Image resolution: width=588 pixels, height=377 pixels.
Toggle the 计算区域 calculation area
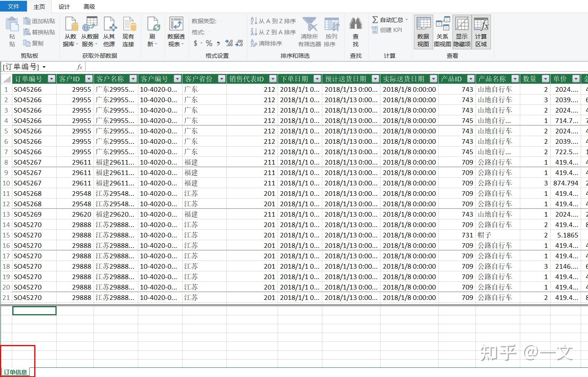click(481, 32)
